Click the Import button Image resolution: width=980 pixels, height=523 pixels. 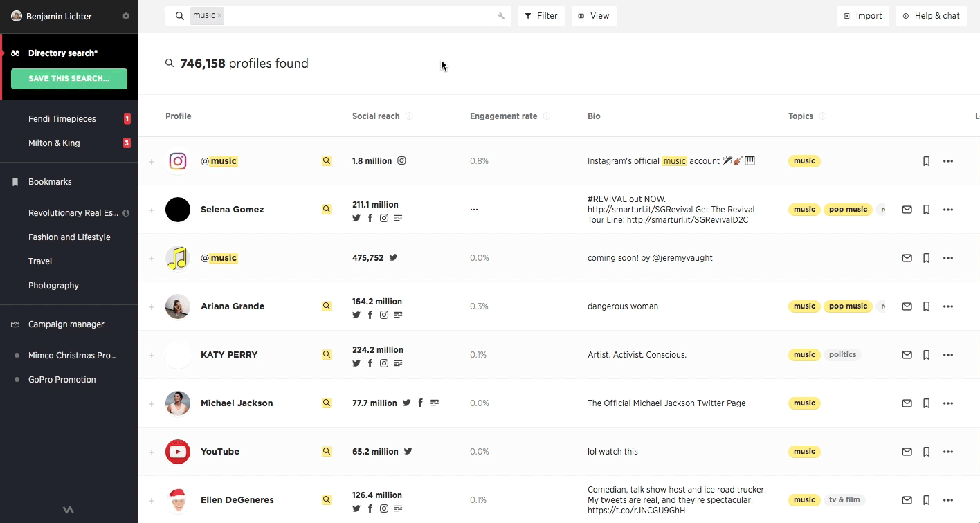(863, 16)
